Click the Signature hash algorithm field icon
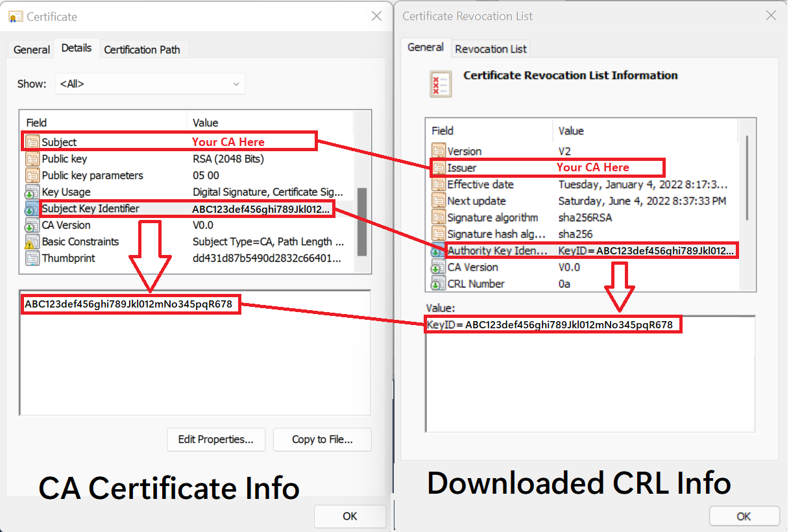The image size is (789, 532). [439, 234]
